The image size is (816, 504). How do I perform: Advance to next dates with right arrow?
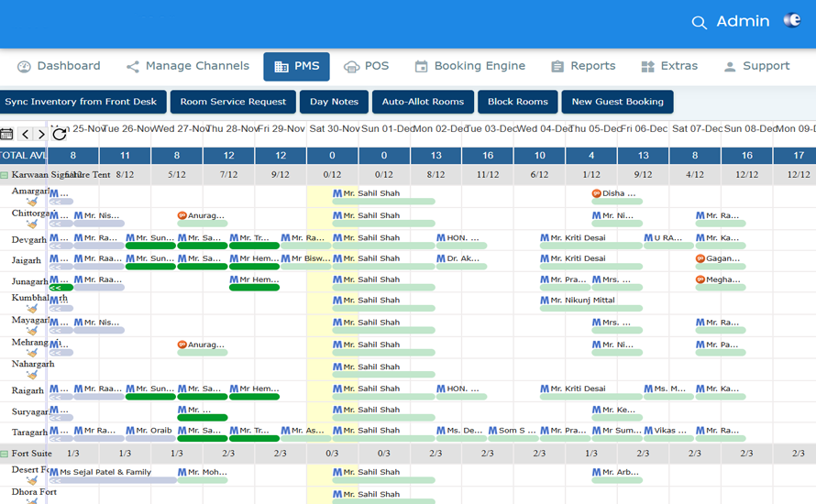41,134
